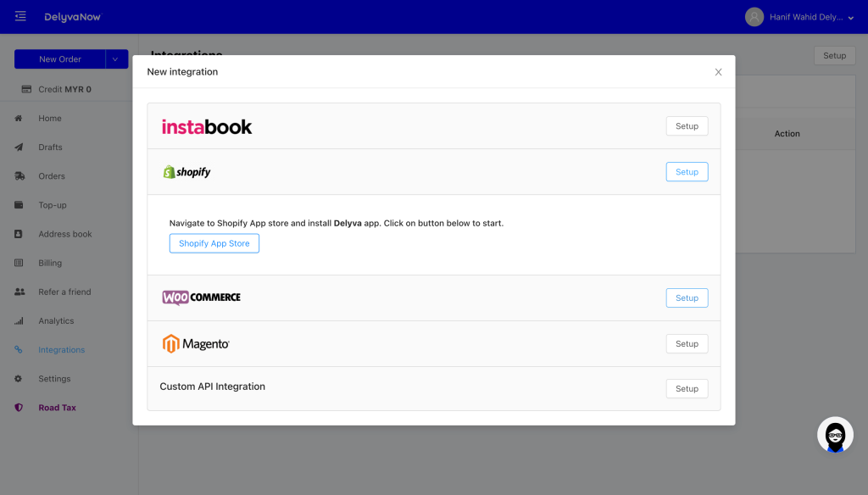Click the Billing icon
The width and height of the screenshot is (868, 495).
pyautogui.click(x=19, y=263)
